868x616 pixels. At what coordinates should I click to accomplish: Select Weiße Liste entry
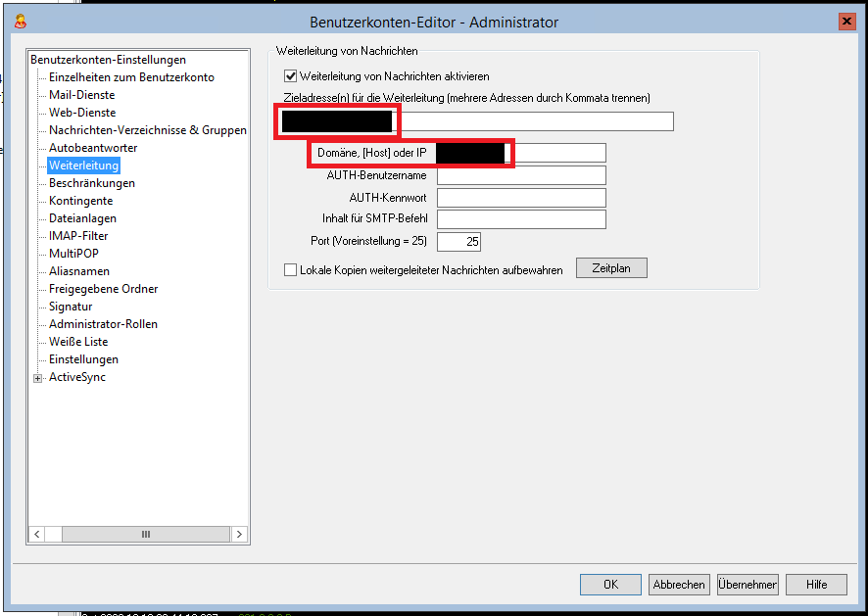[x=78, y=342]
